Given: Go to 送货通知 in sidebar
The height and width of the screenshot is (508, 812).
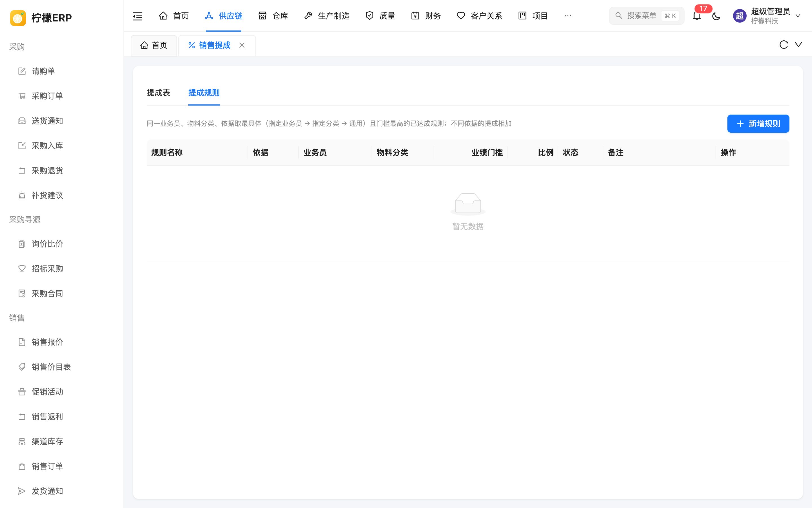Looking at the screenshot, I should pyautogui.click(x=62, y=121).
